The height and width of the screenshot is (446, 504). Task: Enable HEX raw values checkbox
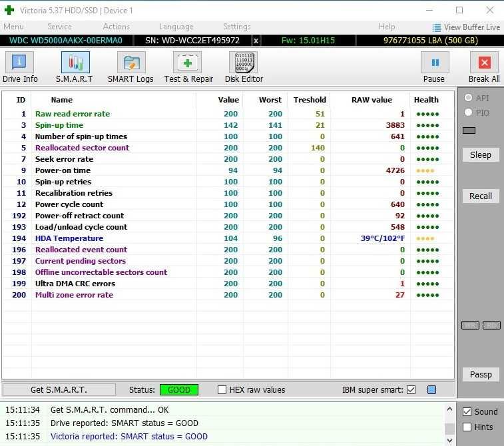[x=222, y=390]
